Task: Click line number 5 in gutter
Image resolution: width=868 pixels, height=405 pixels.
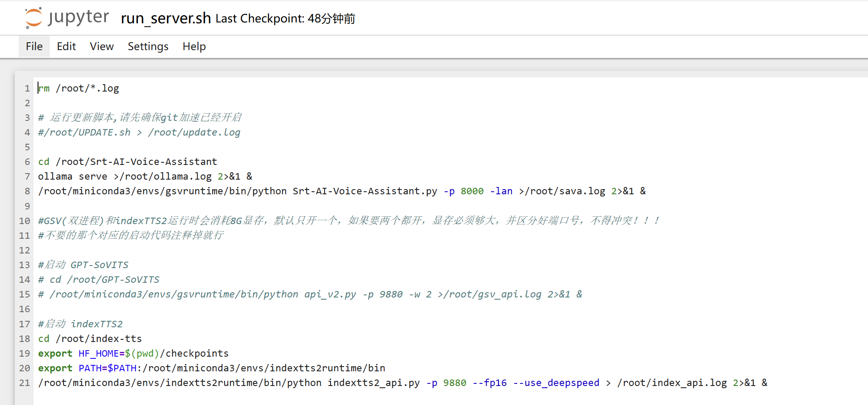Action: pyautogui.click(x=27, y=147)
